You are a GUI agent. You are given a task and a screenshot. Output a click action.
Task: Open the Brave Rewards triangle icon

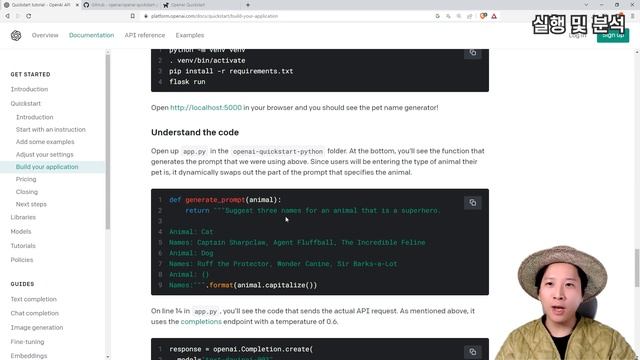coord(494,16)
